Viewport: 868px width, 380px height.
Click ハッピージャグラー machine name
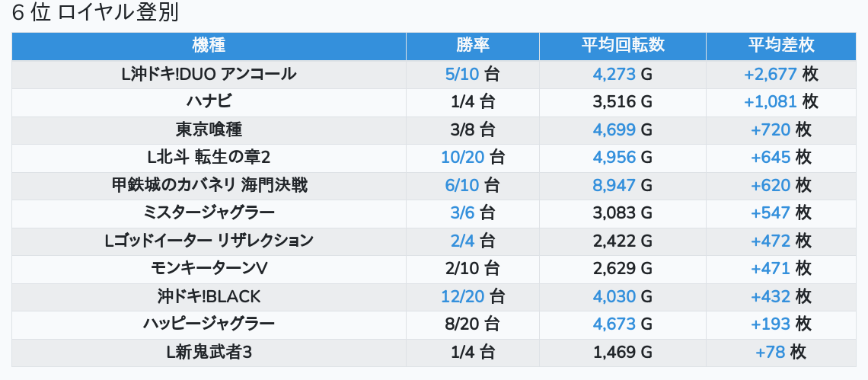(209, 324)
